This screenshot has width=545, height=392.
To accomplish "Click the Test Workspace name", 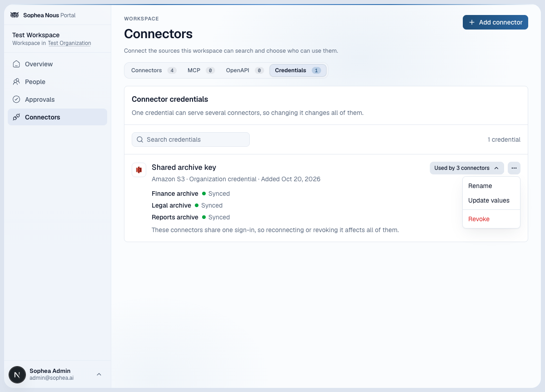I will tap(36, 35).
